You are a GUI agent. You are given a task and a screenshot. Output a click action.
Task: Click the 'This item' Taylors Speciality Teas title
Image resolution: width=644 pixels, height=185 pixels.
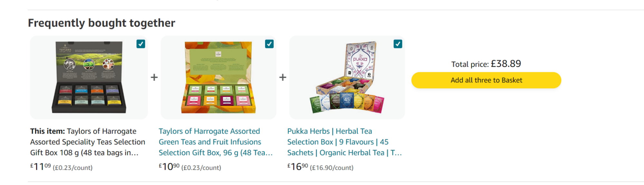click(88, 142)
